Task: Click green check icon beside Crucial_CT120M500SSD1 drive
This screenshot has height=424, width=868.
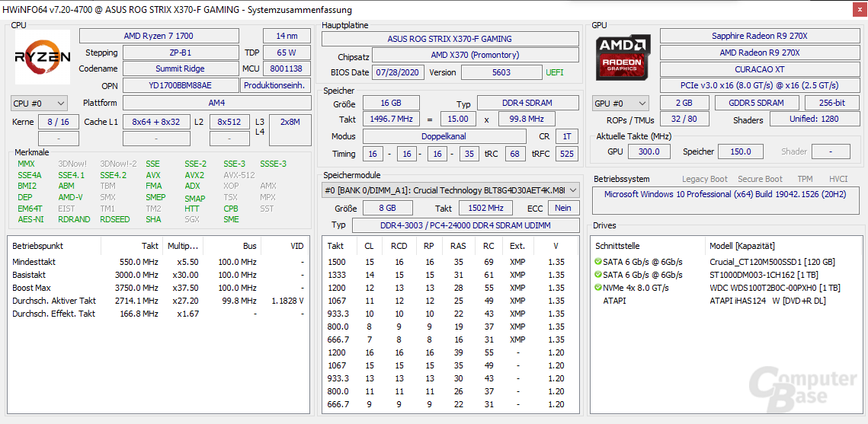Action: [x=598, y=261]
